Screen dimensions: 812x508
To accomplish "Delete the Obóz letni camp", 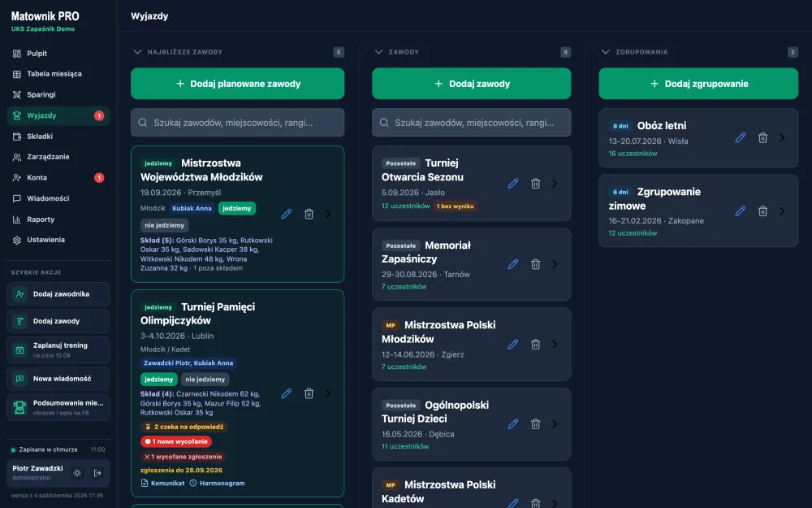I will [x=762, y=138].
